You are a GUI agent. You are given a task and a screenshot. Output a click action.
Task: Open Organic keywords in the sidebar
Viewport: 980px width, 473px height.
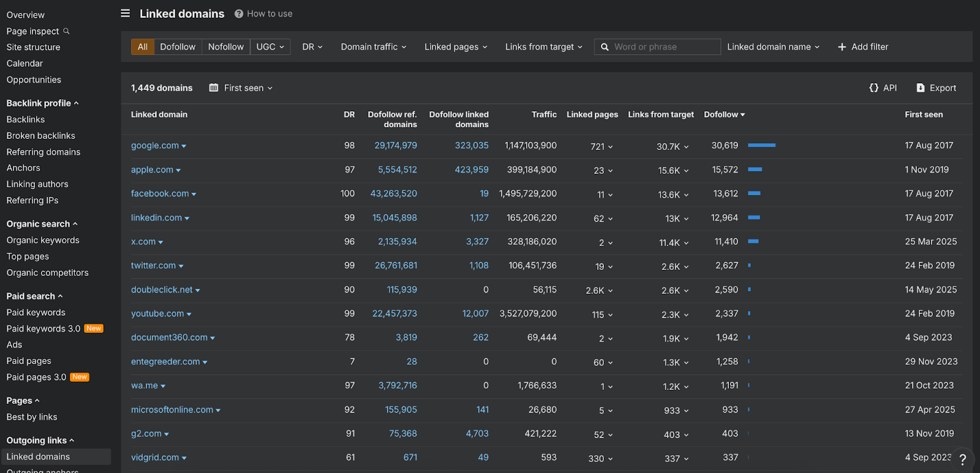pyautogui.click(x=43, y=240)
